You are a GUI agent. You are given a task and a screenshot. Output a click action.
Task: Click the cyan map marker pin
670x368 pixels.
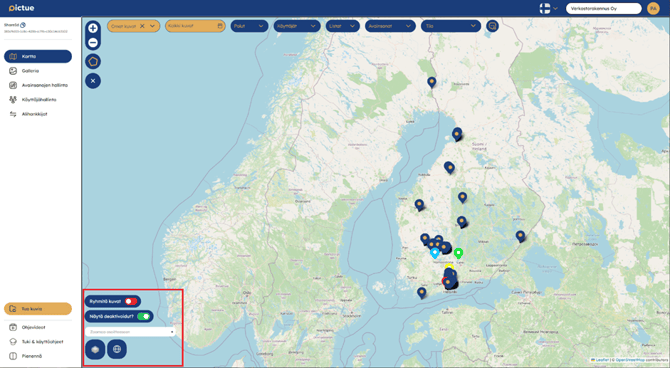click(x=435, y=253)
